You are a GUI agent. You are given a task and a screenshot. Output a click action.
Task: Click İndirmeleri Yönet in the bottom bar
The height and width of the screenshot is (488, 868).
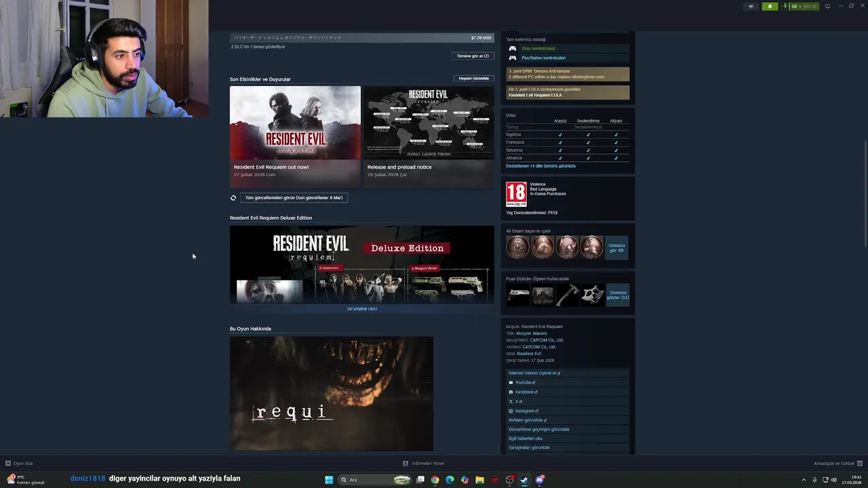point(423,464)
